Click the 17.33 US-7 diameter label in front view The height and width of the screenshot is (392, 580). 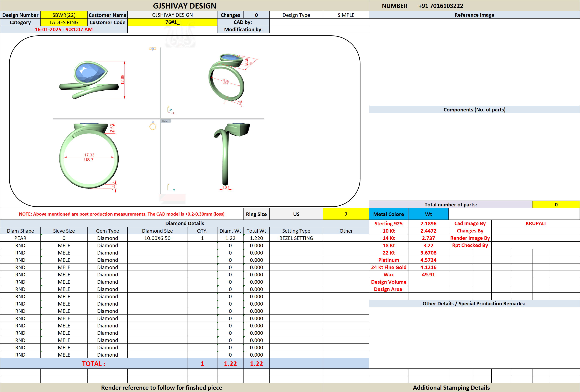click(89, 157)
